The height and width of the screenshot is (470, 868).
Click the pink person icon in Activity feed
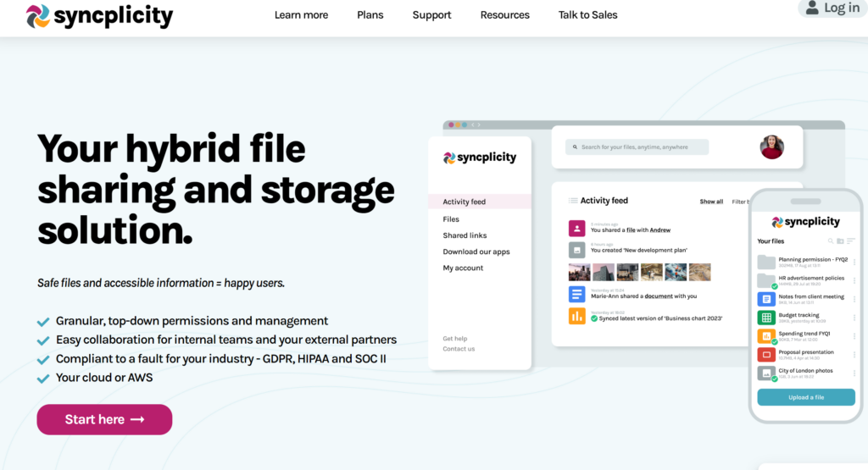(576, 228)
